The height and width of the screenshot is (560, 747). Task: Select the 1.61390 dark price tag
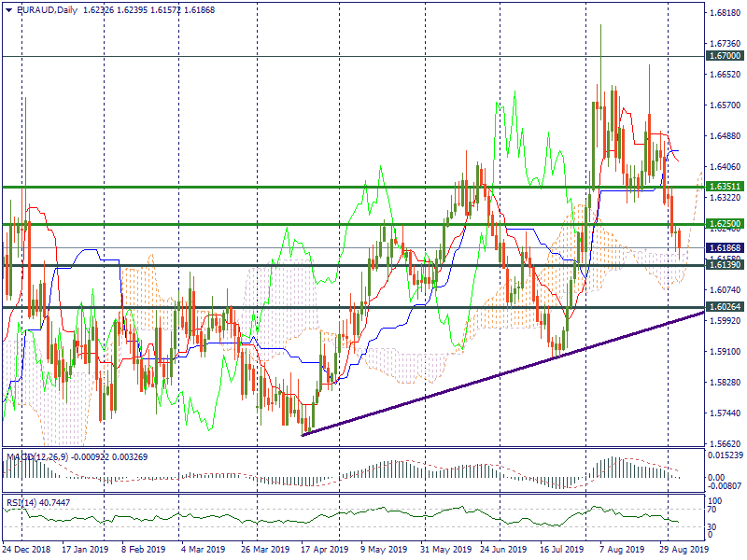(725, 266)
